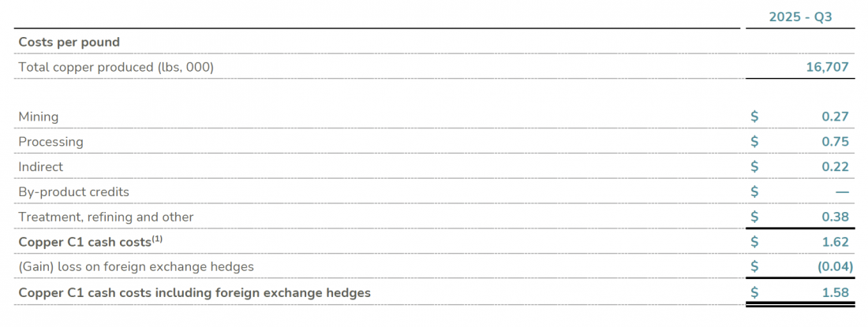Click Treatment, refining and other label
Viewport: 868px width, 327px height.
pos(106,217)
